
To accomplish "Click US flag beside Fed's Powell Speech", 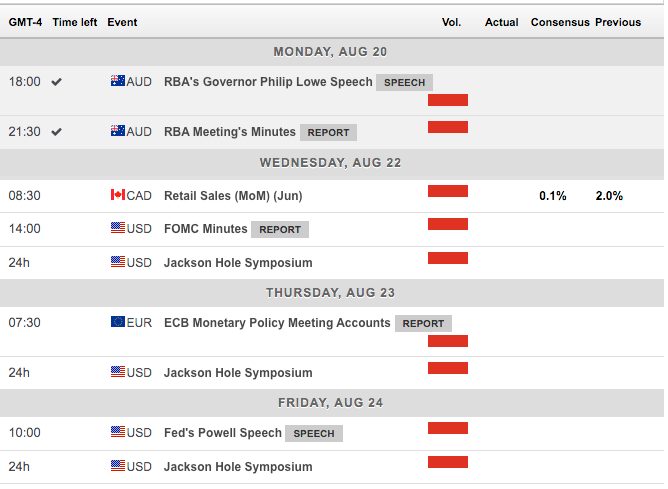I will pyautogui.click(x=118, y=433).
